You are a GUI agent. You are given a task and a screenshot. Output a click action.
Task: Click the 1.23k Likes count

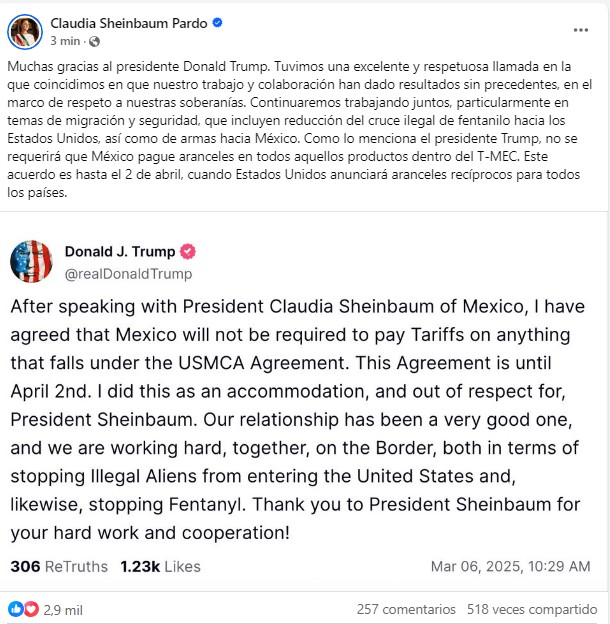coord(160,566)
